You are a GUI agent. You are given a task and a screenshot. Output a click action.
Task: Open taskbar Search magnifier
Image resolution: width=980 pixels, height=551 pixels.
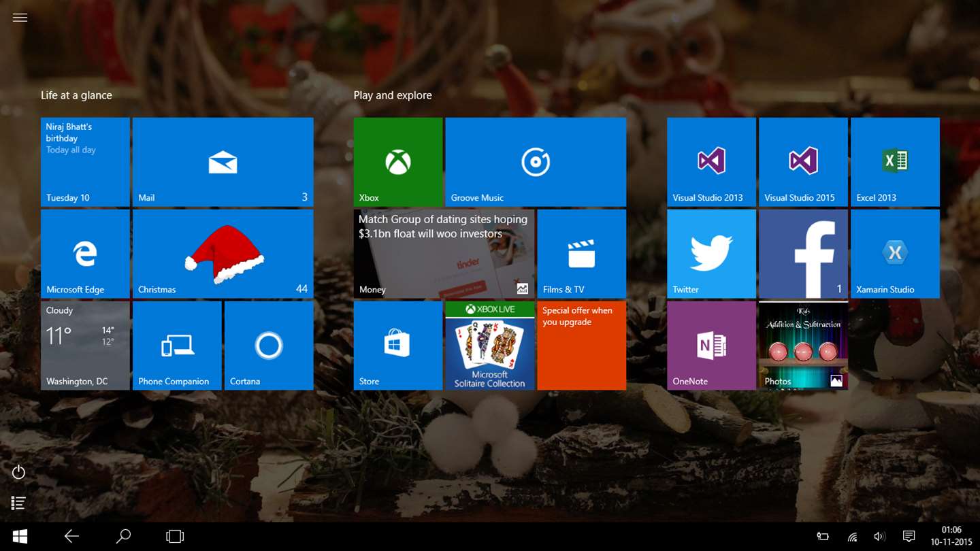click(123, 536)
